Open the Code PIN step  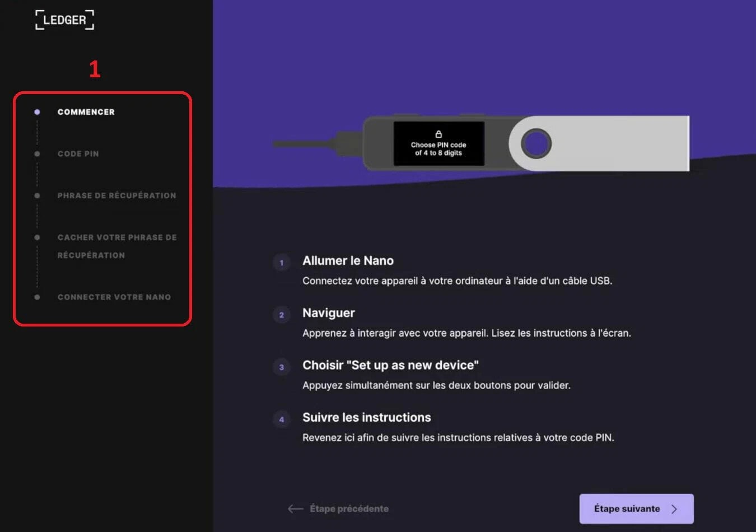[x=78, y=154]
